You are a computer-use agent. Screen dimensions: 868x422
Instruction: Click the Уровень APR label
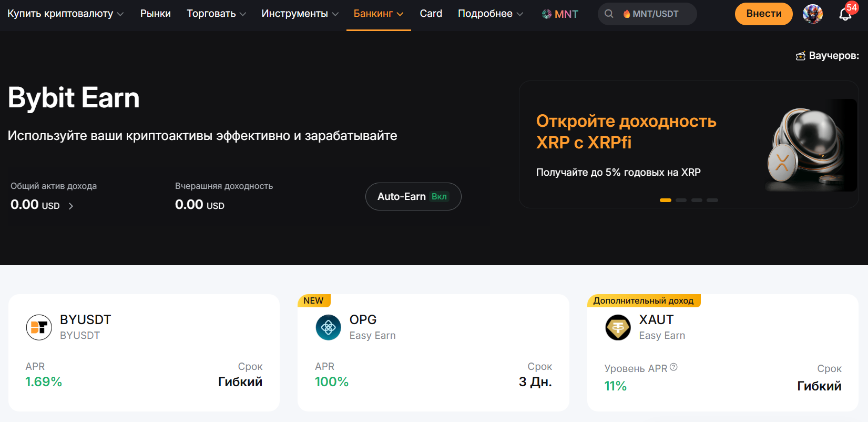(636, 369)
